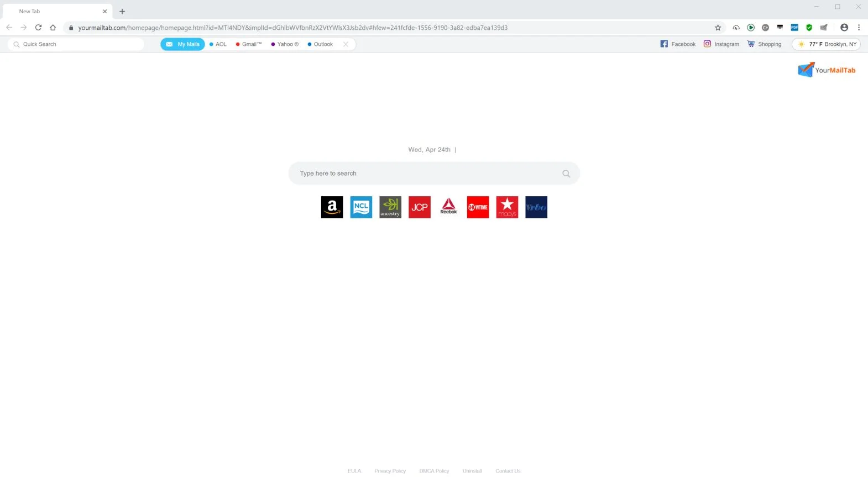Click the green shield extension icon

(809, 27)
